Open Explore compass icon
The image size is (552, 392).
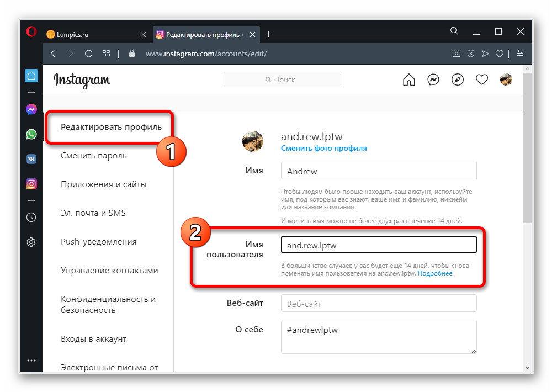(458, 80)
